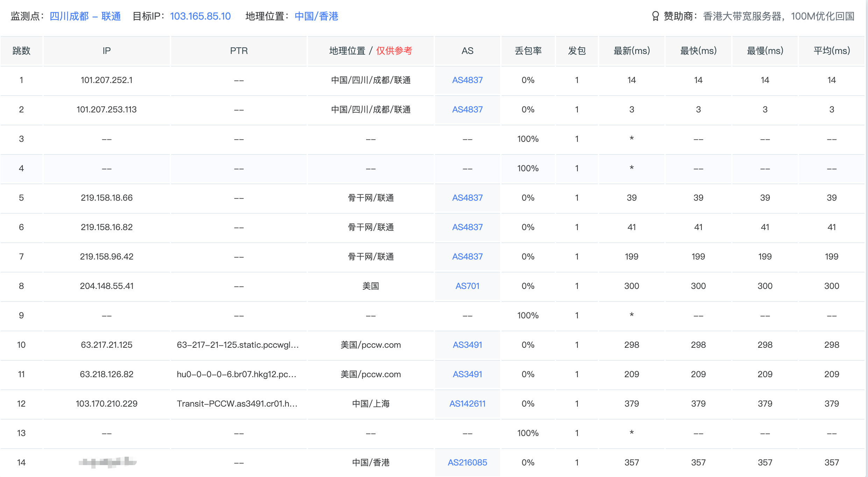Screen dimensions: 868x477
Task: Open the 四川成都 – 联通 monitor point link
Action: 85,16
